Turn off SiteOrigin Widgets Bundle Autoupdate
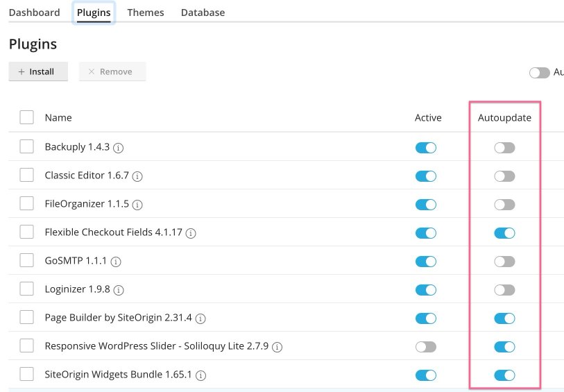 [504, 375]
